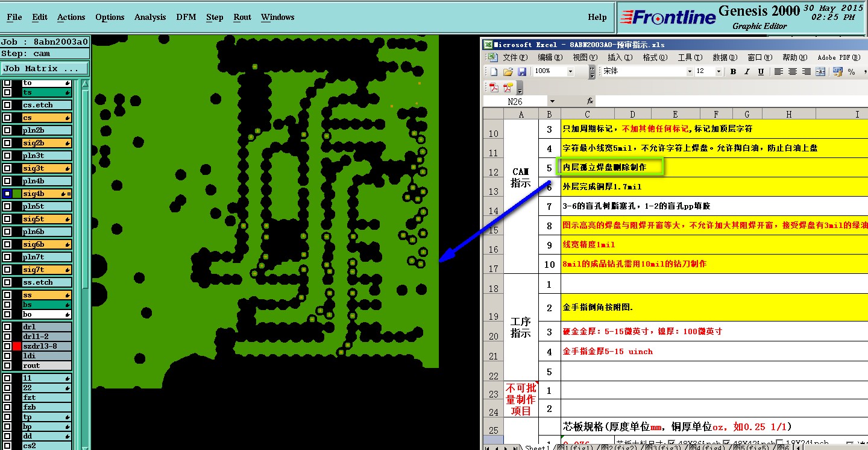Viewport: 868px width, 450px height.
Task: Click Merge and Center icon in Excel
Action: pos(820,72)
